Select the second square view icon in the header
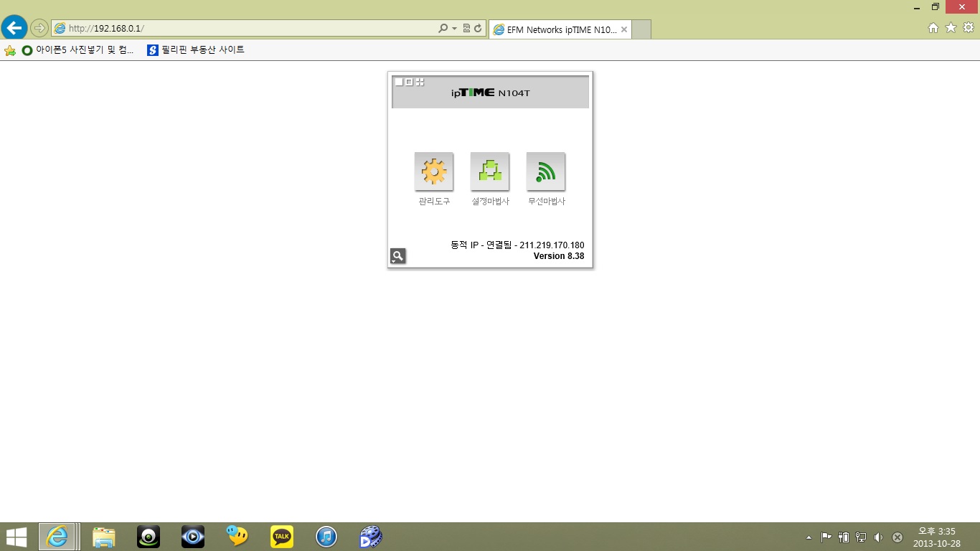980x551 pixels. [410, 82]
